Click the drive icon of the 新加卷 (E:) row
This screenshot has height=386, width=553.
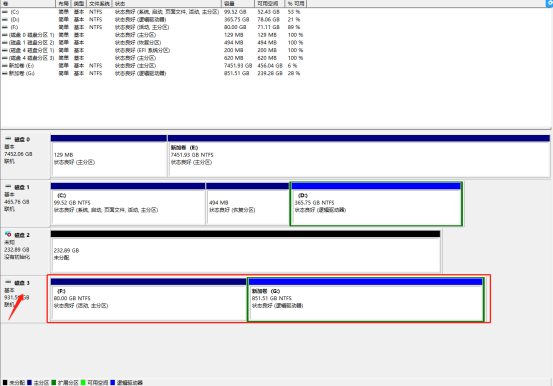tap(5, 66)
